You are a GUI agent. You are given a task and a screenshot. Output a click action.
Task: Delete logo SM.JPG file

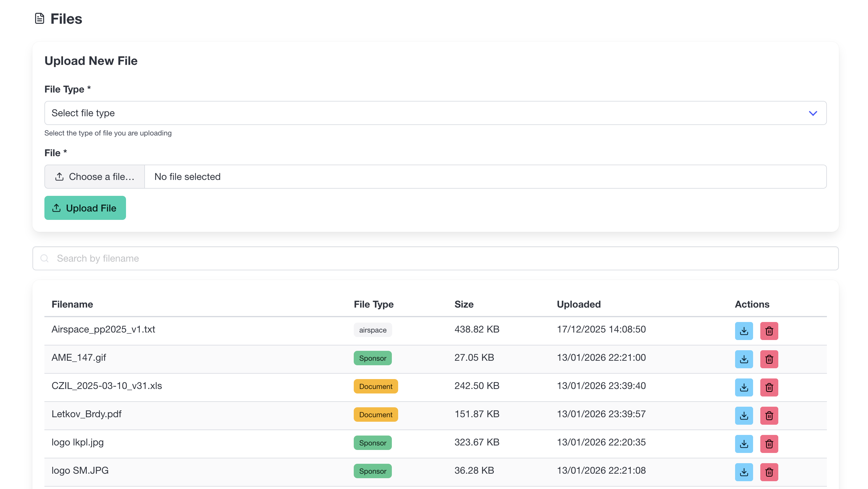pos(769,472)
